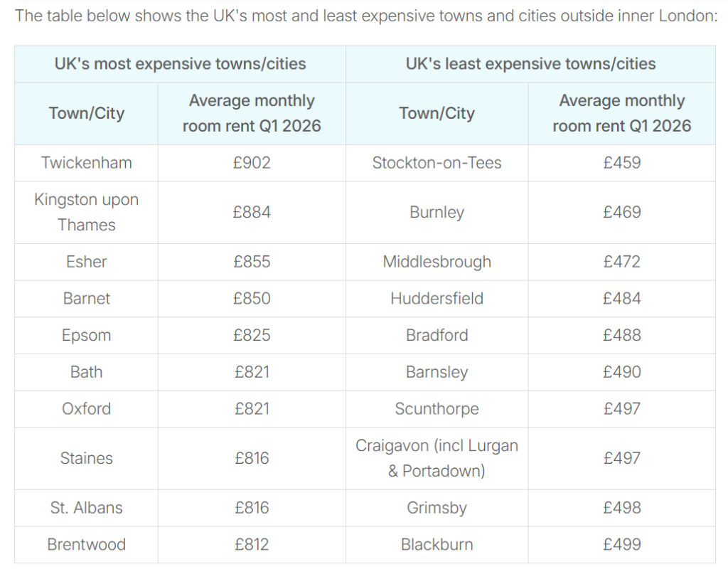Select the Grimsby town cell
This screenshot has width=728, height=584.
(x=437, y=508)
